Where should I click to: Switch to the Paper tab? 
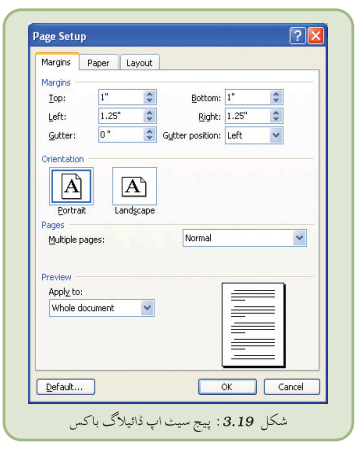pyautogui.click(x=98, y=63)
